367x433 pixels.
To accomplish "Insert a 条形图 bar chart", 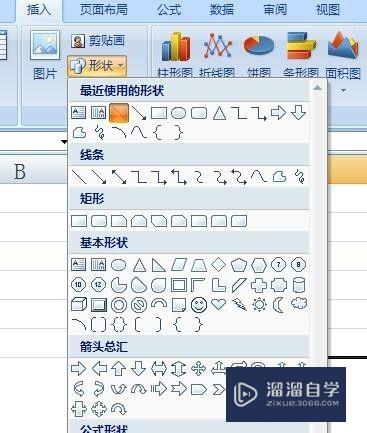I will coord(301,55).
